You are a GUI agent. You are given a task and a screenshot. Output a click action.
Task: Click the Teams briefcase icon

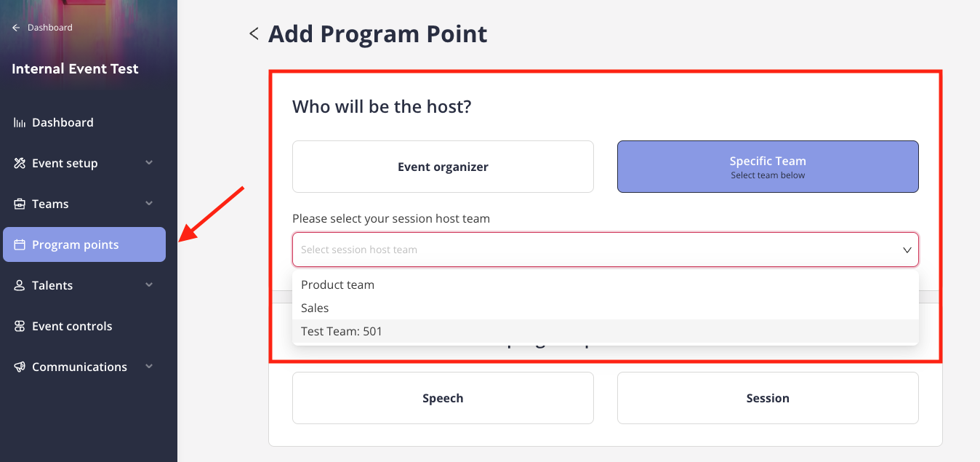pos(20,204)
